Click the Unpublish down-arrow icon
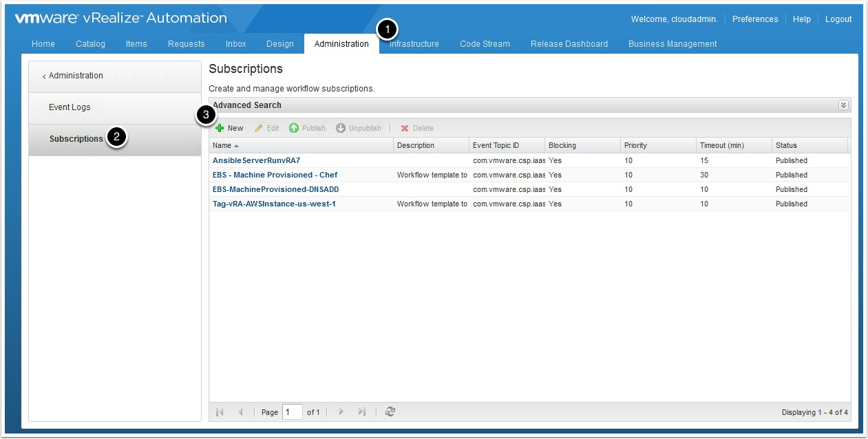Viewport: 868px width, 439px height. pyautogui.click(x=341, y=128)
